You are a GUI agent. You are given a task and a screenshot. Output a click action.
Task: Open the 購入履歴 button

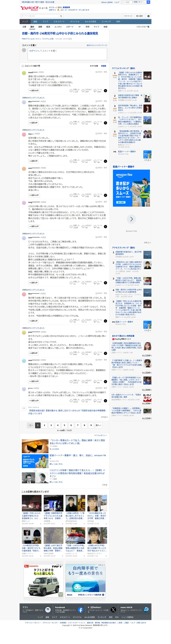click(139, 16)
